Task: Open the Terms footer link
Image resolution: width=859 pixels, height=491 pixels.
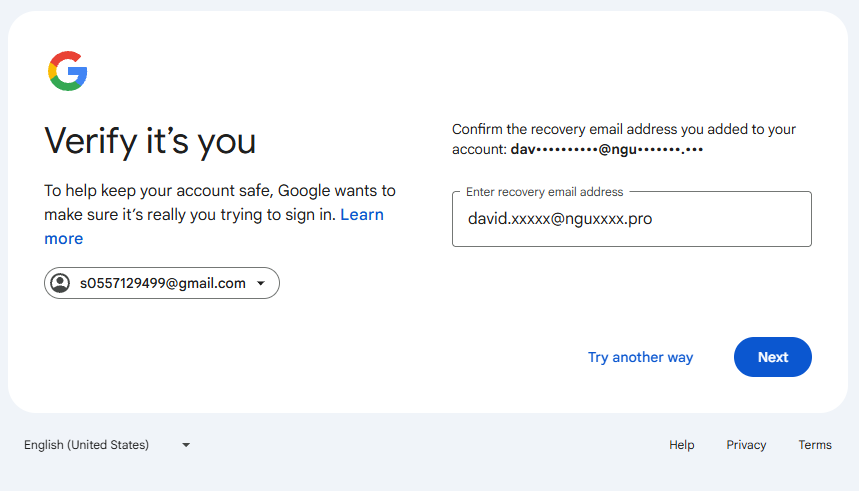Action: [x=815, y=445]
